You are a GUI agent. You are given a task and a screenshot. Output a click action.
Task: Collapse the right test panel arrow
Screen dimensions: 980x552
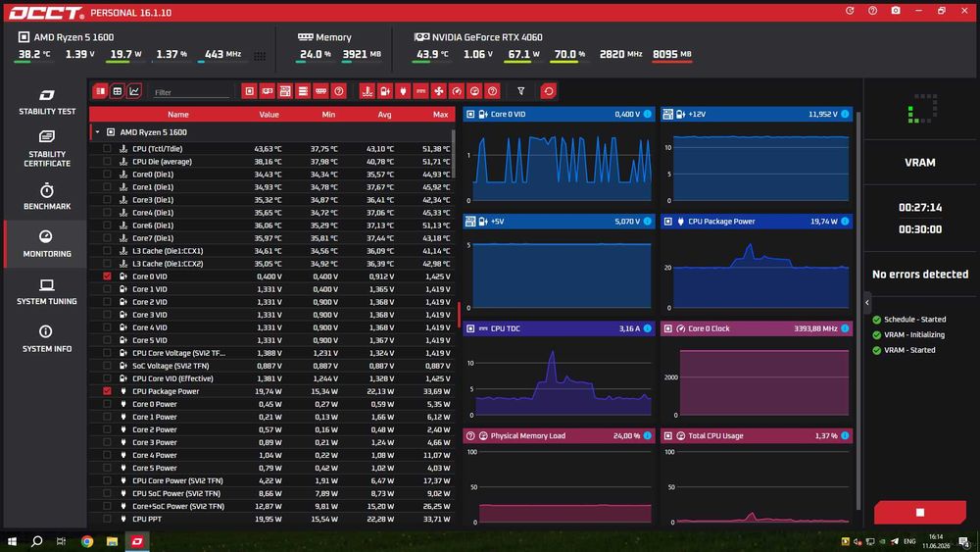(867, 303)
